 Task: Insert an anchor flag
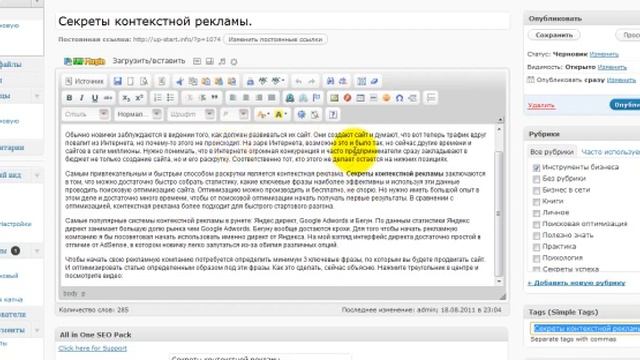point(316,98)
